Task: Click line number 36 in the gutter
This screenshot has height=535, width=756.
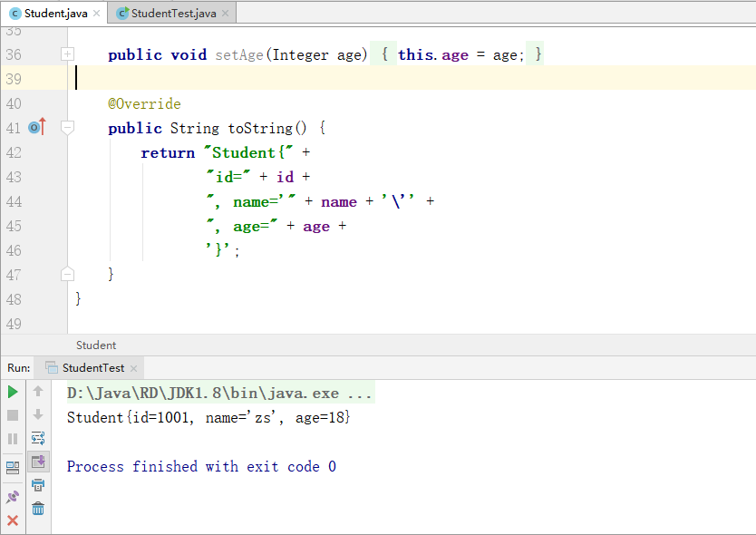Action: coord(14,54)
